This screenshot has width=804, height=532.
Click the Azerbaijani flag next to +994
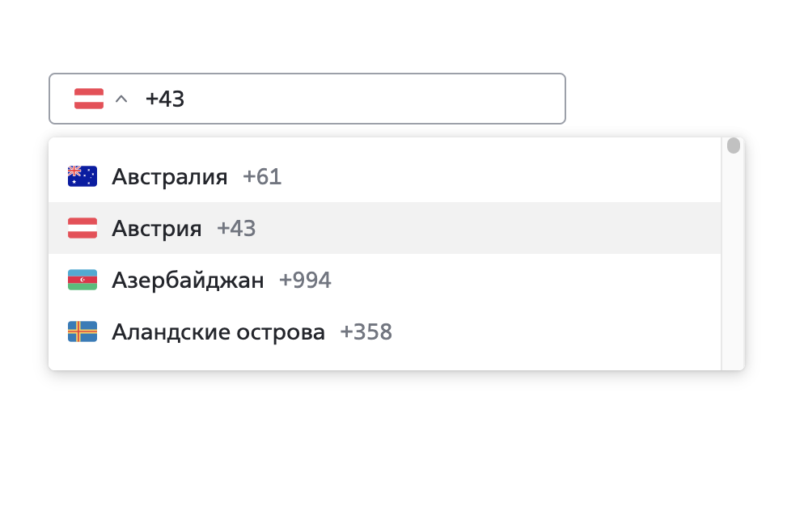(x=81, y=280)
